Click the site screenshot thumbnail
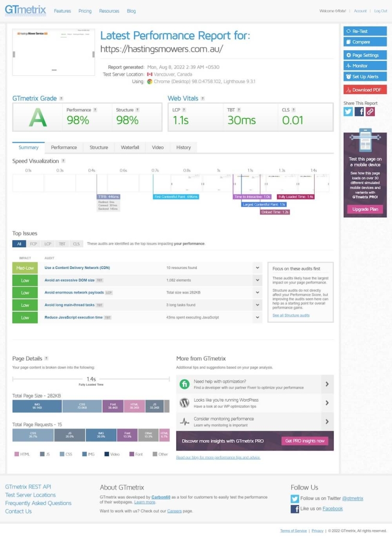 pyautogui.click(x=53, y=52)
